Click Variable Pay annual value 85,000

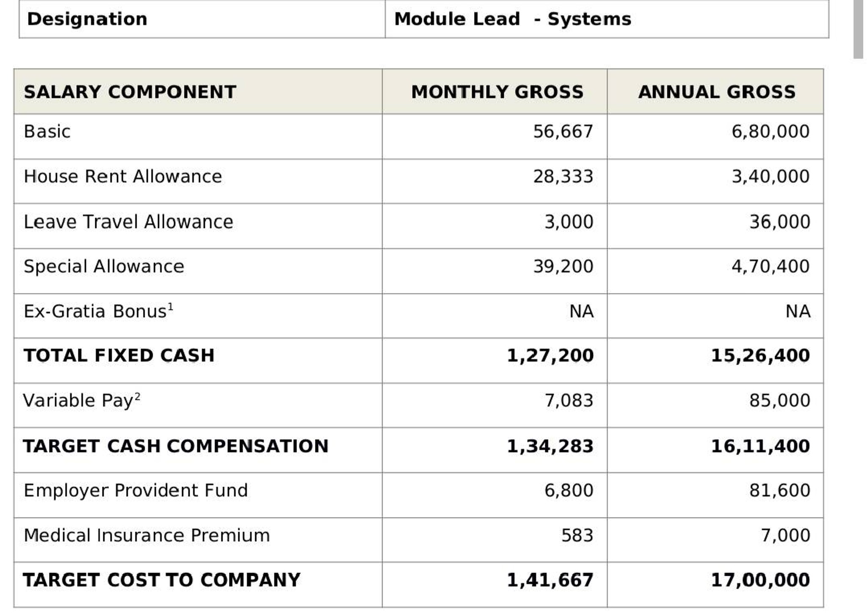click(780, 401)
